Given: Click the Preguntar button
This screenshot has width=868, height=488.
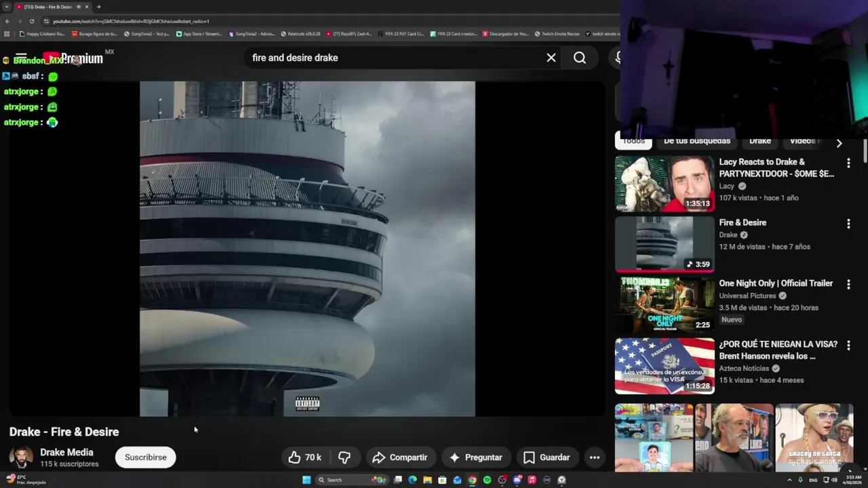Looking at the screenshot, I should point(475,457).
